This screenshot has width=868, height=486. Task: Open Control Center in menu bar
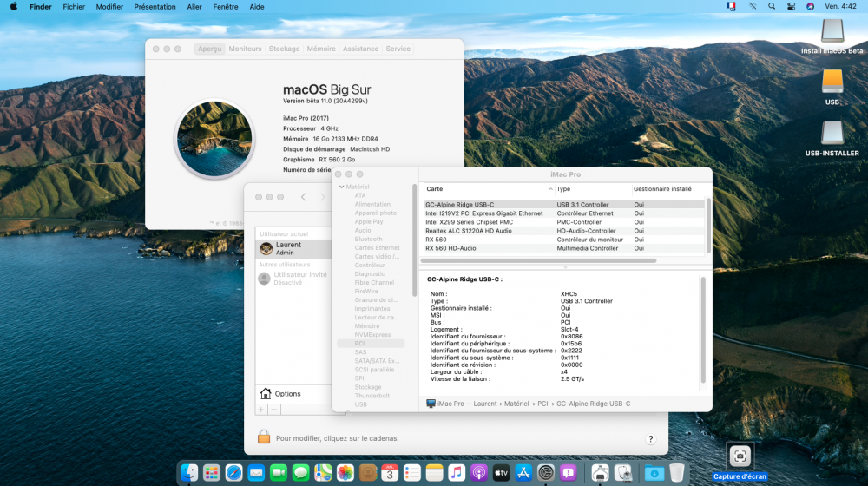791,7
